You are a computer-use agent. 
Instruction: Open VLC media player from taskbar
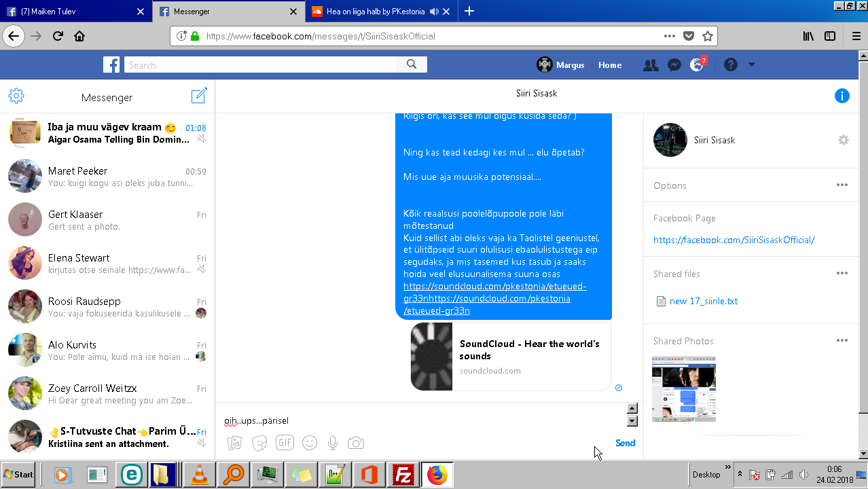coord(200,475)
